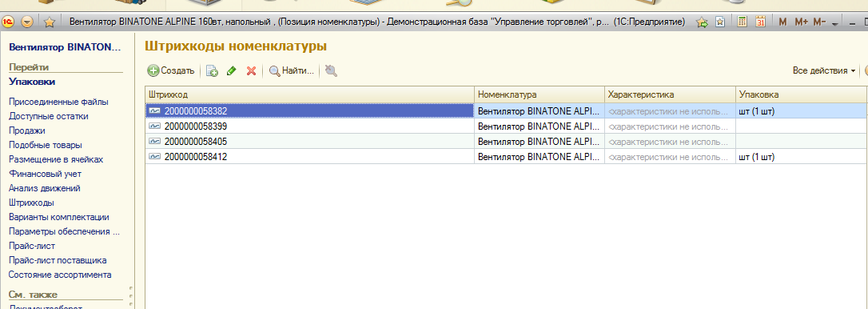Viewport: 868px width, 309px height.
Task: Click the barcode icon in row 2000000058399
Action: pyautogui.click(x=154, y=126)
